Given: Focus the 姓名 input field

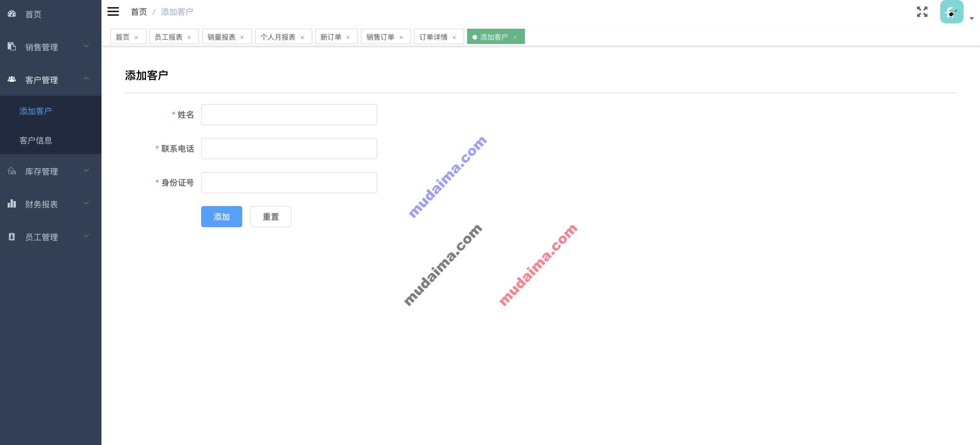Looking at the screenshot, I should tap(289, 115).
